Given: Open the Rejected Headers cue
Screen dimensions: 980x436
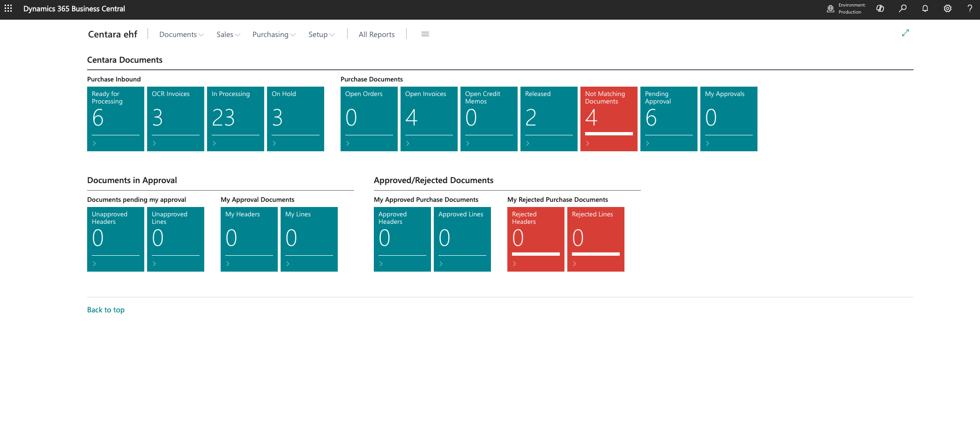Looking at the screenshot, I should (x=535, y=239).
